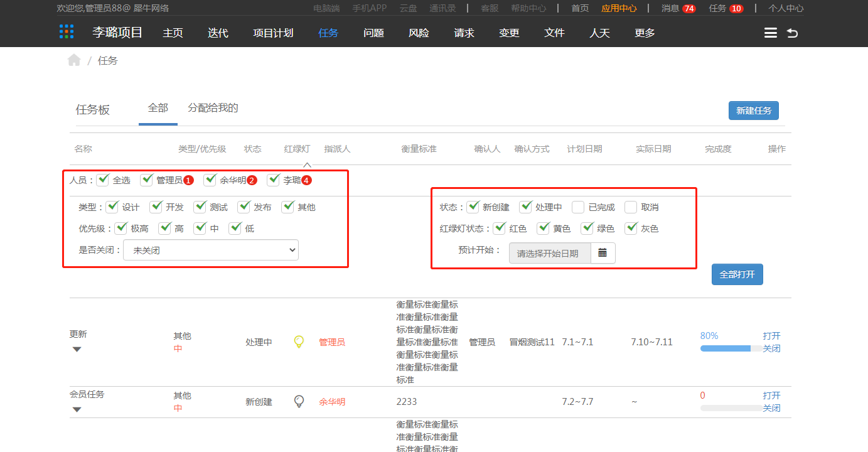868x452 pixels.
Task: Toggle the 发布 type checkbox
Action: pyautogui.click(x=244, y=207)
